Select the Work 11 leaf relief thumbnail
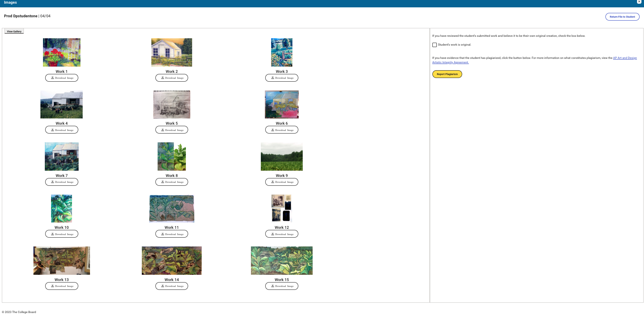This screenshot has width=644, height=334. 172,209
